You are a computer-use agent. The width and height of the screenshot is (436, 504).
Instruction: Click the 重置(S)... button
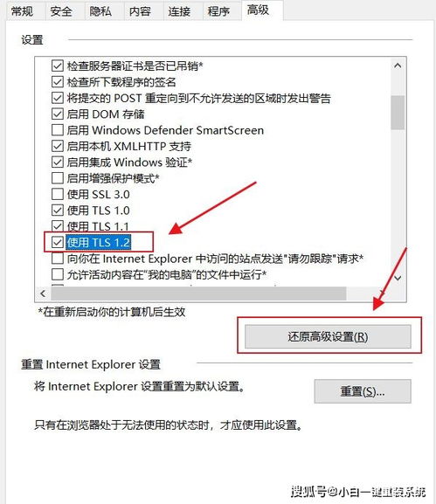[363, 391]
